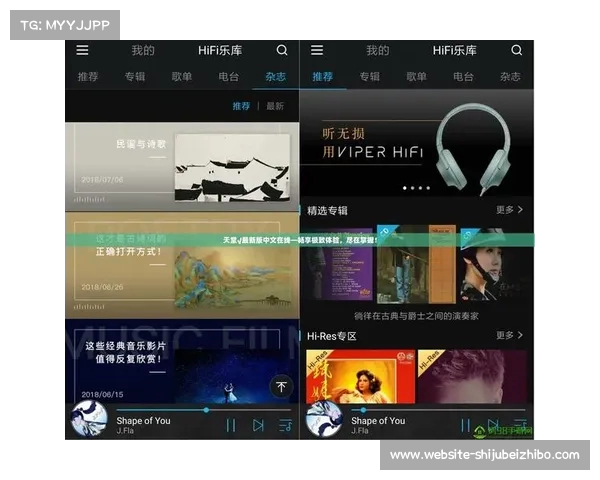
Task: Tap search icon in right phone screen
Action: click(517, 50)
